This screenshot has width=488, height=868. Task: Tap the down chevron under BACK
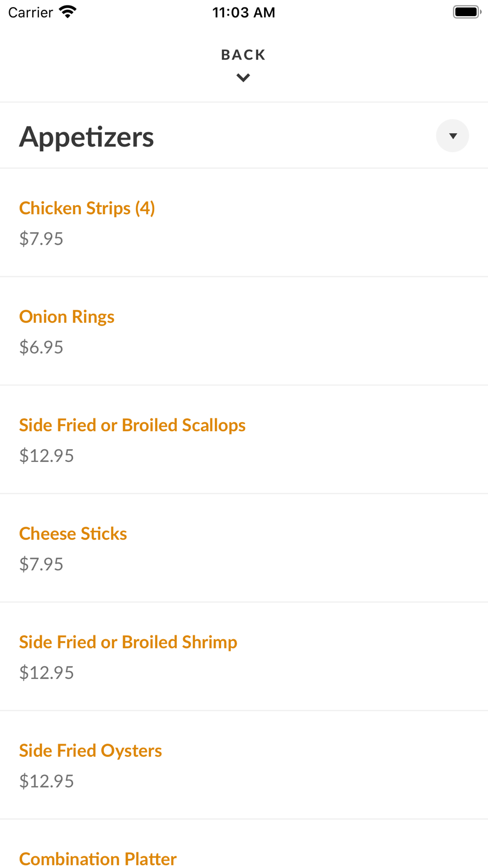pos(243,78)
